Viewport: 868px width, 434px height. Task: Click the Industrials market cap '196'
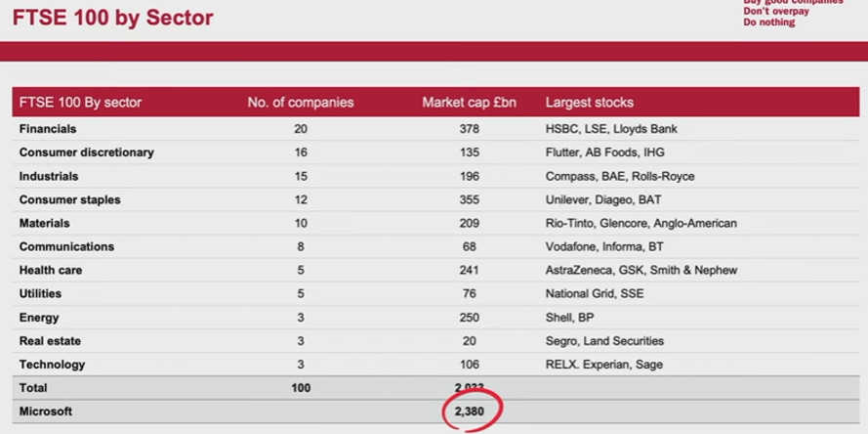coord(469,176)
